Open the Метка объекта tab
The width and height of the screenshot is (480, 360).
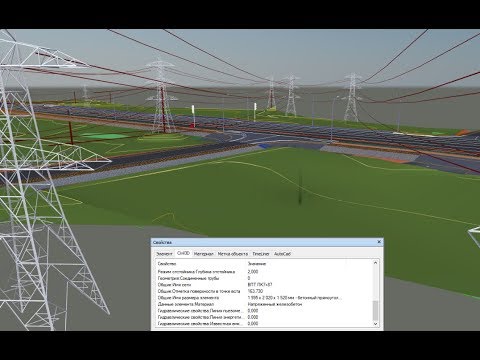coord(233,254)
